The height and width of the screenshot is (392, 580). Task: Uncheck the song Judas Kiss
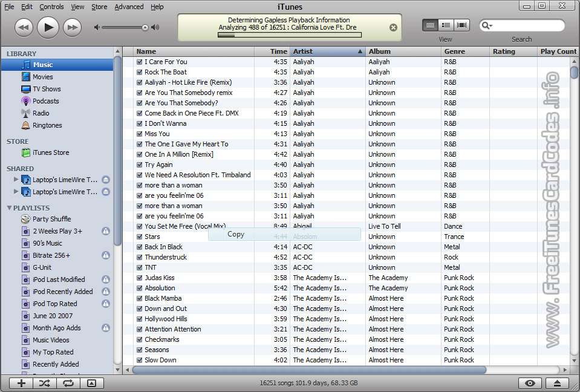coord(140,278)
